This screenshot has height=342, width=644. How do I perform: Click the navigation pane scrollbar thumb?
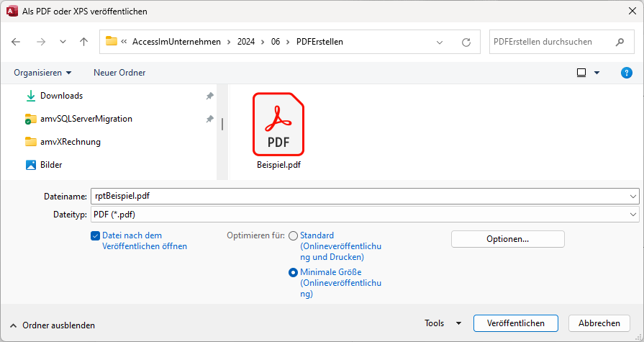tap(222, 124)
